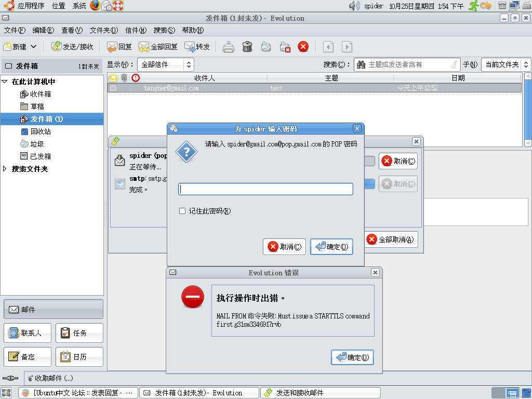Switch to Calendar (日历) view

[79, 357]
